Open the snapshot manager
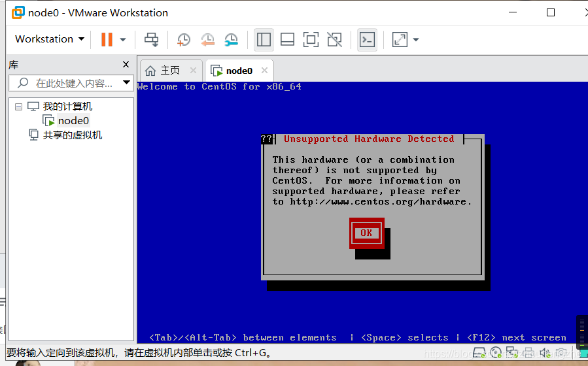 (232, 39)
